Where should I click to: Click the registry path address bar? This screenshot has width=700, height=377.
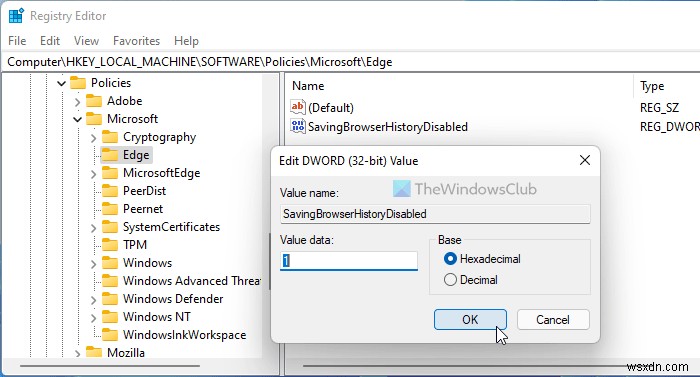pyautogui.click(x=350, y=62)
